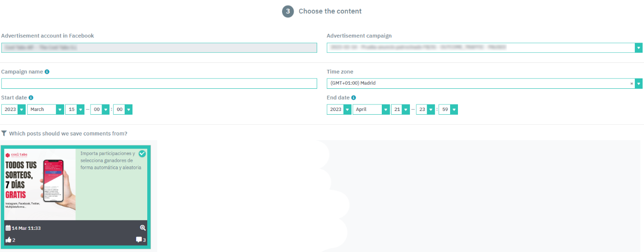Open the end date minute dropdown

454,110
